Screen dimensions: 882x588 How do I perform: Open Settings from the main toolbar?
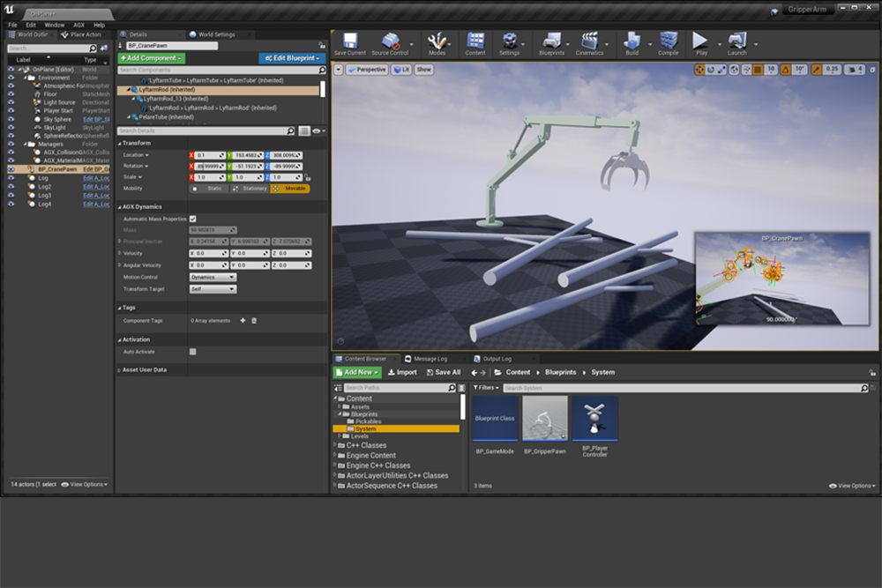pos(509,44)
